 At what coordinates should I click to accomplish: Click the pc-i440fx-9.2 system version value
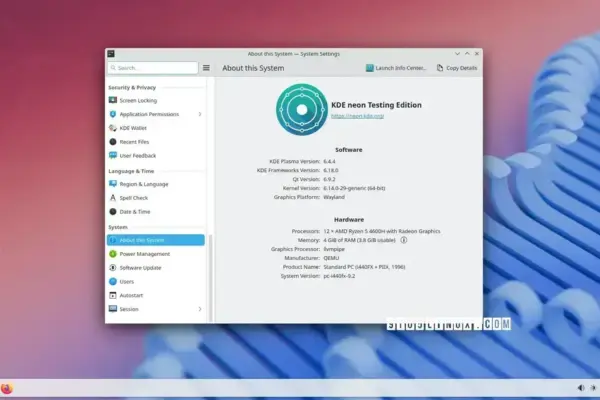339,276
